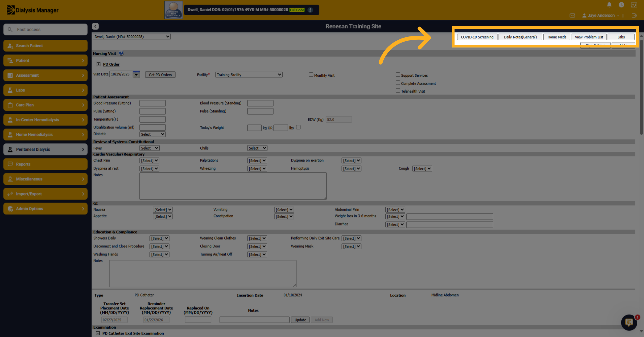This screenshot has width=644, height=337.
Task: Click the Home Meds button
Action: [557, 37]
